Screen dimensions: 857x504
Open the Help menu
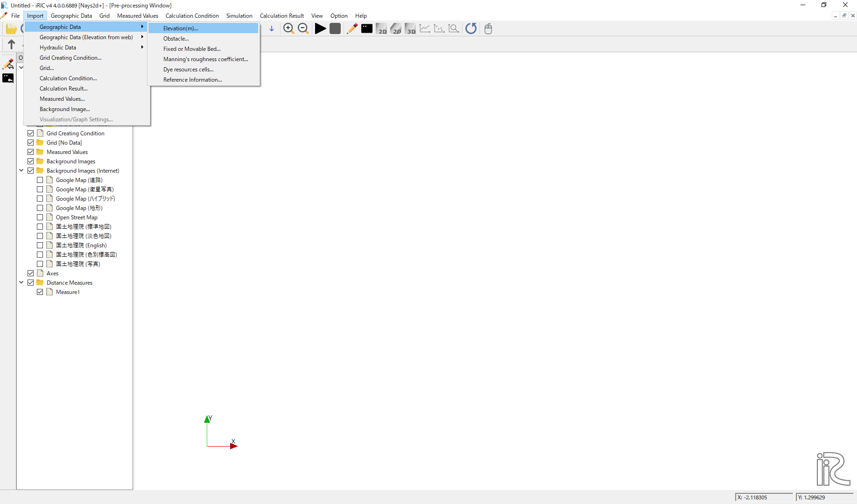point(361,15)
